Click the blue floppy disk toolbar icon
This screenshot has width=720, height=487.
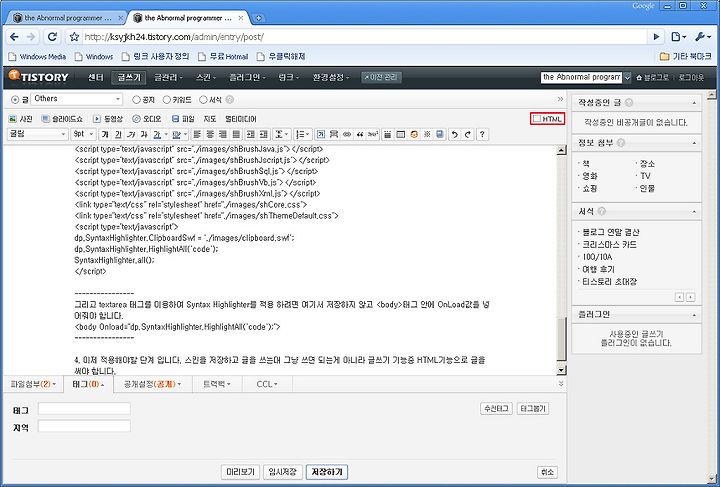440,134
